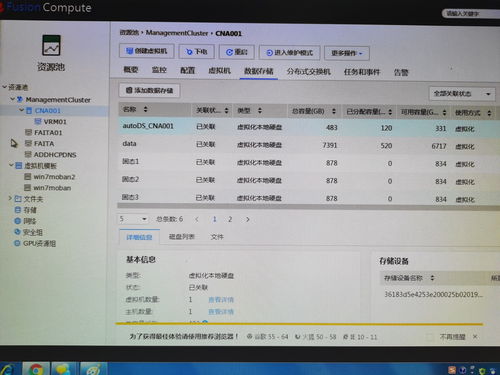
Task: Open the page size dropdown showing 5
Action: 133,219
